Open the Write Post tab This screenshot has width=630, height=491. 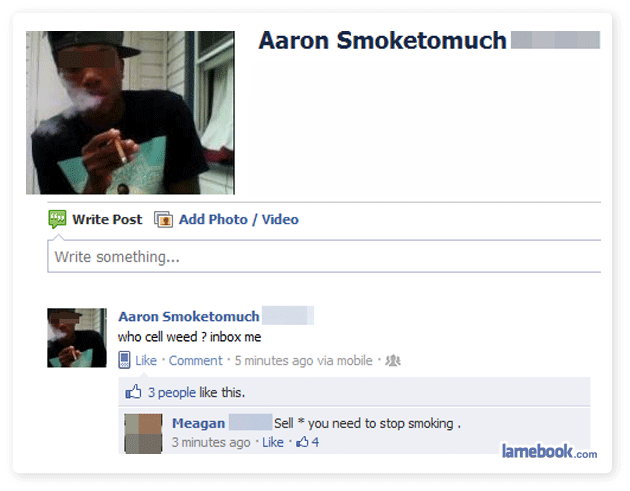(107, 219)
